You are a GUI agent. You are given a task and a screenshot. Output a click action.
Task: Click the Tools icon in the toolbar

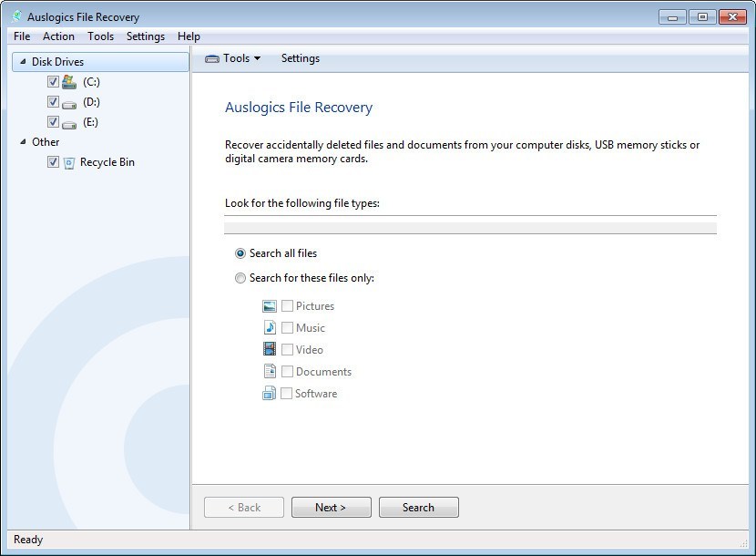point(215,57)
